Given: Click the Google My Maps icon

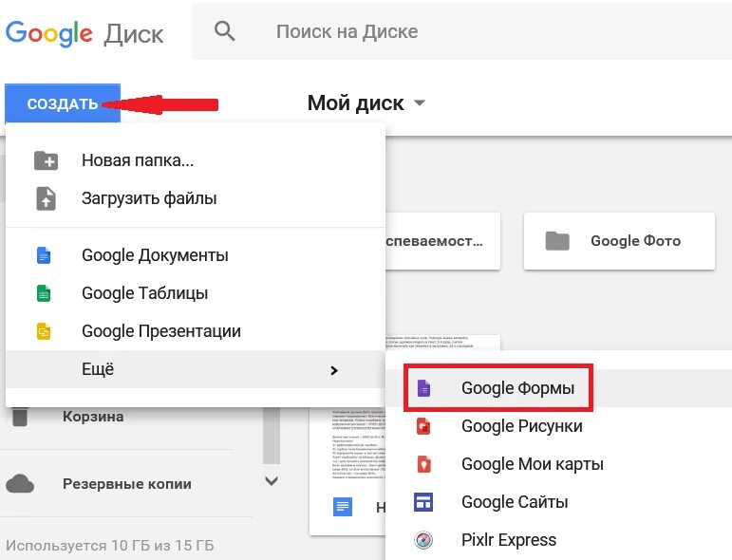Looking at the screenshot, I should 423,464.
